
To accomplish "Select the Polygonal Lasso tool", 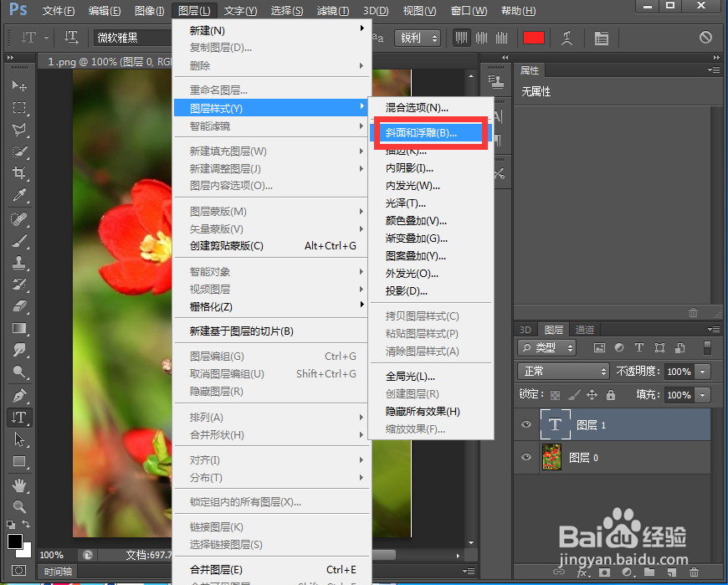I will (x=19, y=130).
